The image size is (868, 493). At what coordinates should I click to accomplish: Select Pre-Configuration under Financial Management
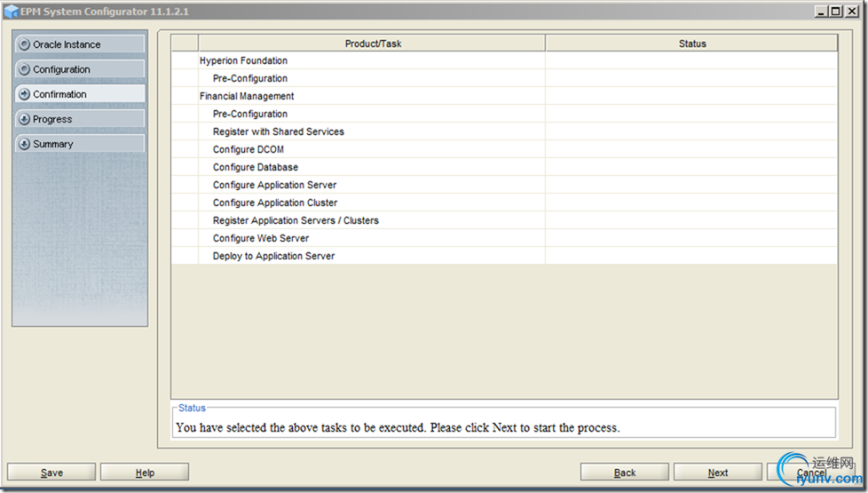504,114
